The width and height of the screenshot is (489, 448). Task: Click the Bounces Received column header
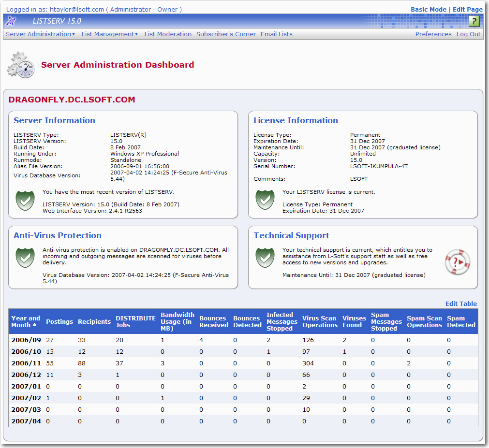(x=214, y=321)
